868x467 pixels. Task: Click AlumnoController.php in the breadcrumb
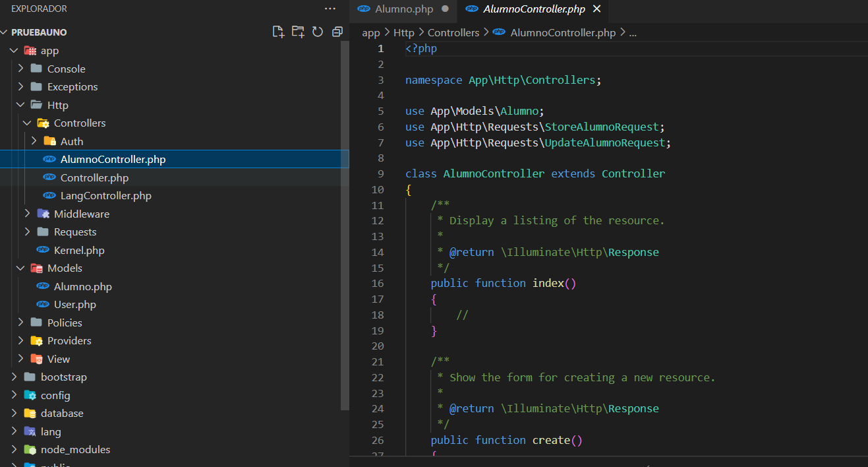point(563,32)
